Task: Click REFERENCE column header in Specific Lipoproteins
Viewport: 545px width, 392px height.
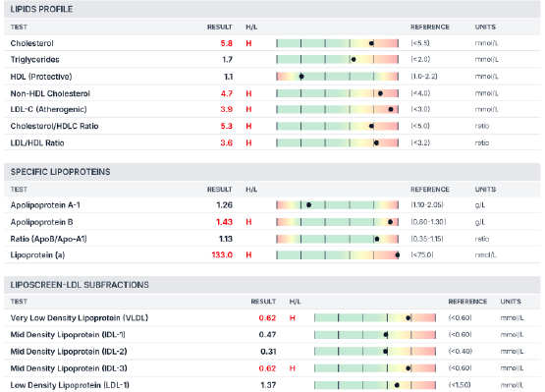Action: (430, 190)
